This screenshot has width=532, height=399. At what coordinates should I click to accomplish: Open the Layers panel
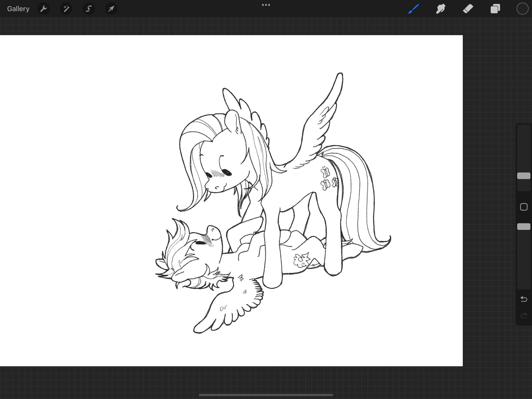pyautogui.click(x=495, y=9)
